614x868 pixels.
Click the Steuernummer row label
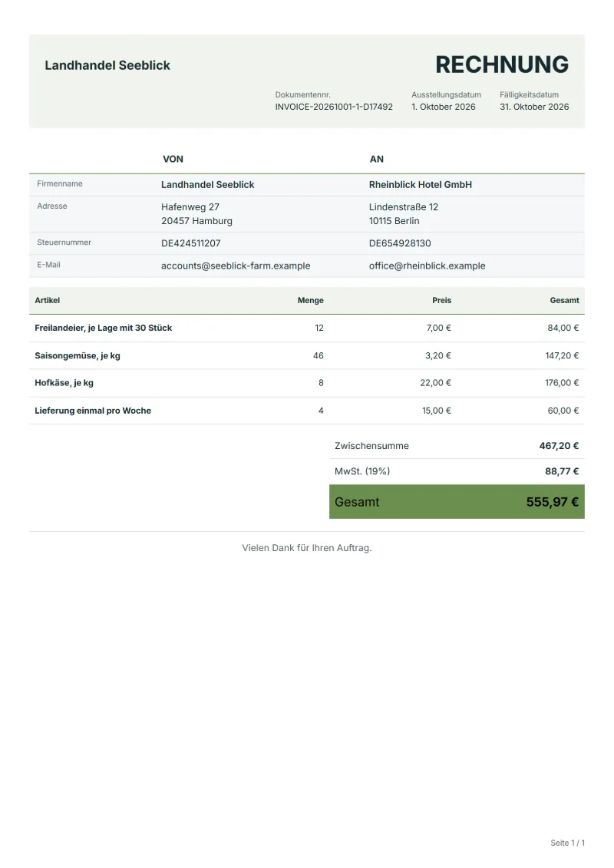click(x=64, y=242)
